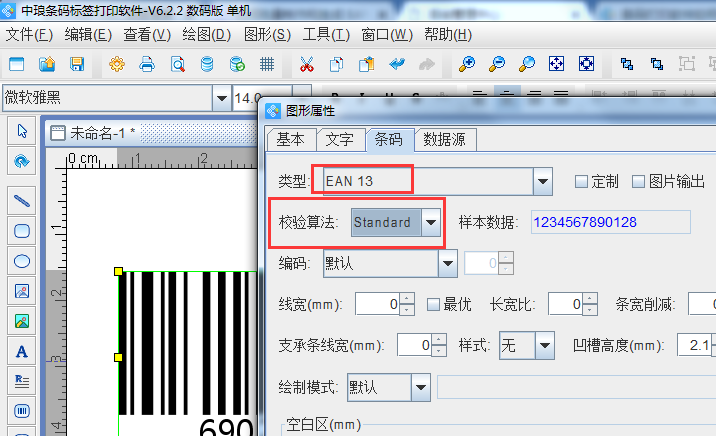The image size is (716, 436).
Task: Open the 文件(F) menu
Action: tap(29, 35)
